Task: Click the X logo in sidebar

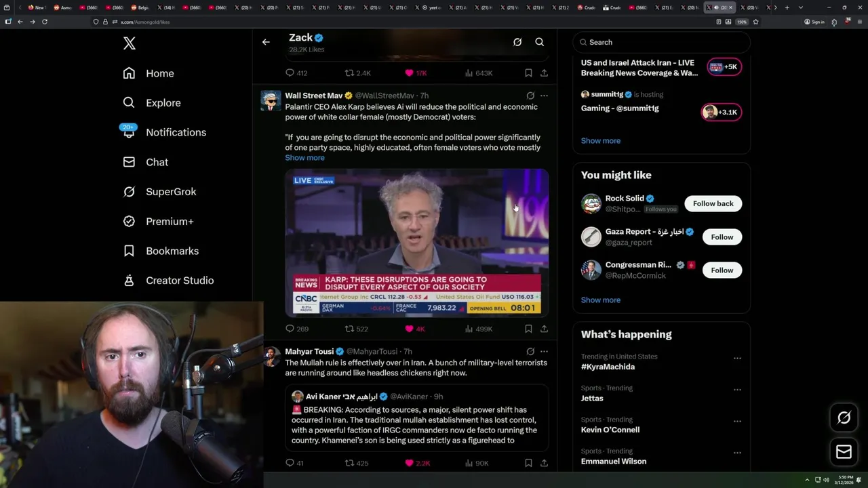Action: point(130,43)
